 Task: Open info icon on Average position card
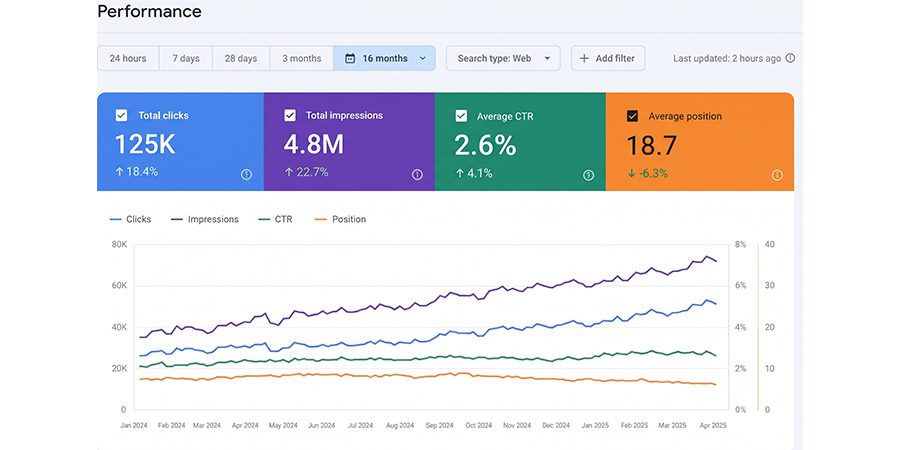click(x=777, y=175)
